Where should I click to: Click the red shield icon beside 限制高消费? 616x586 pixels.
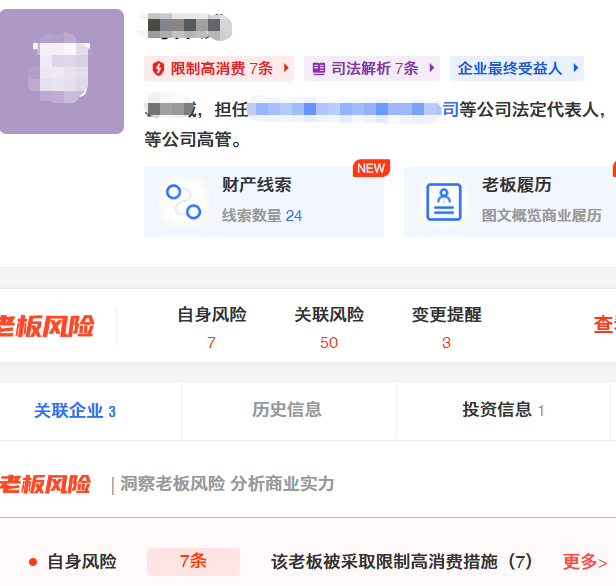[158, 68]
